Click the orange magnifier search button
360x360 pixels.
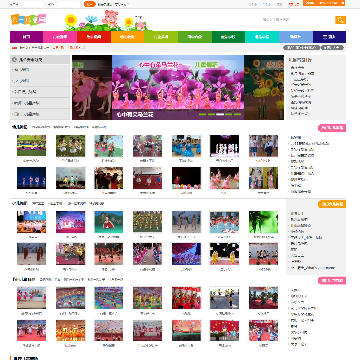pyautogui.click(x=340, y=20)
